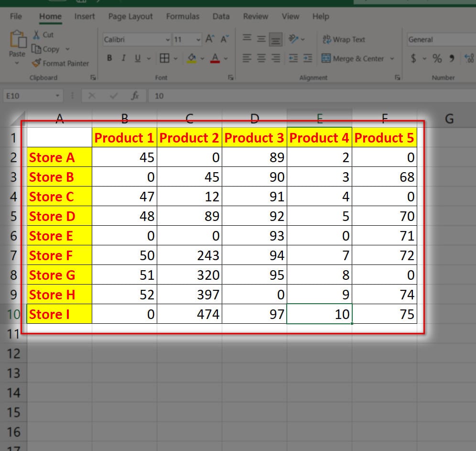476x451 pixels.
Task: Select the Store F cell
Action: tap(59, 255)
